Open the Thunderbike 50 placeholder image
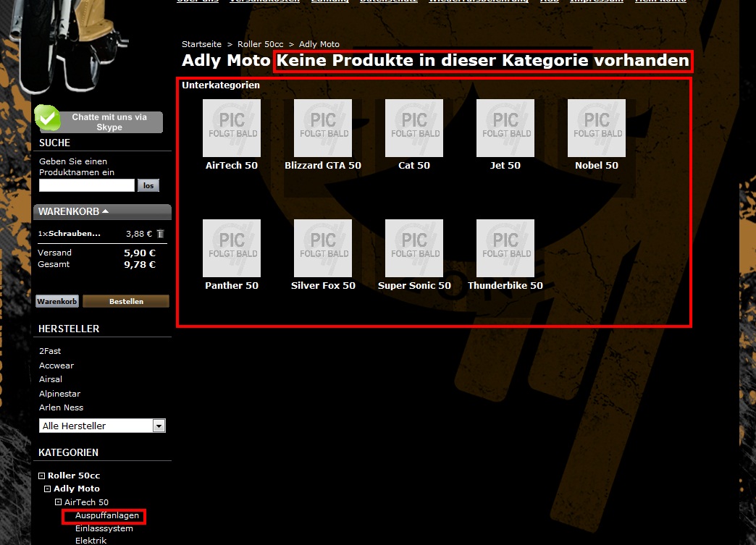The width and height of the screenshot is (756, 545). [x=505, y=248]
